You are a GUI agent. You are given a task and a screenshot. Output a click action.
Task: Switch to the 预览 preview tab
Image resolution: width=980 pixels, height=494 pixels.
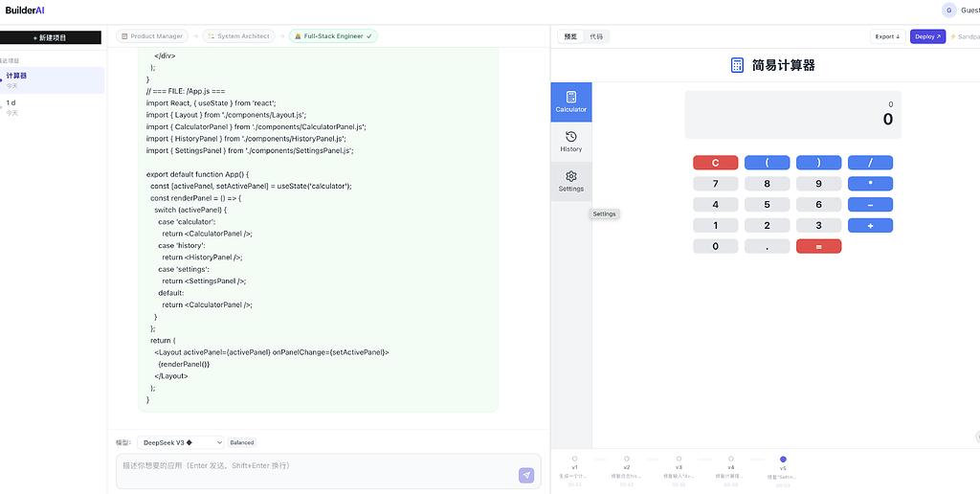(570, 36)
